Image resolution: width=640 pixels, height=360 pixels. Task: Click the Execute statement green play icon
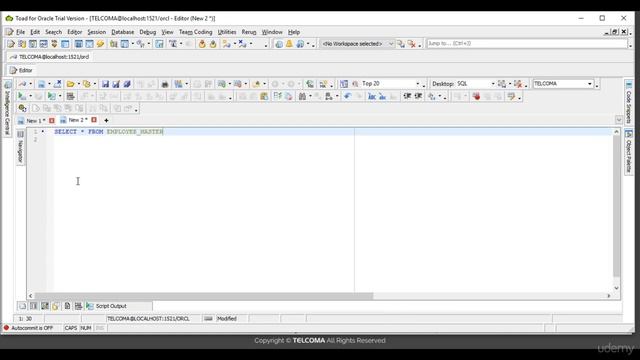[22, 96]
